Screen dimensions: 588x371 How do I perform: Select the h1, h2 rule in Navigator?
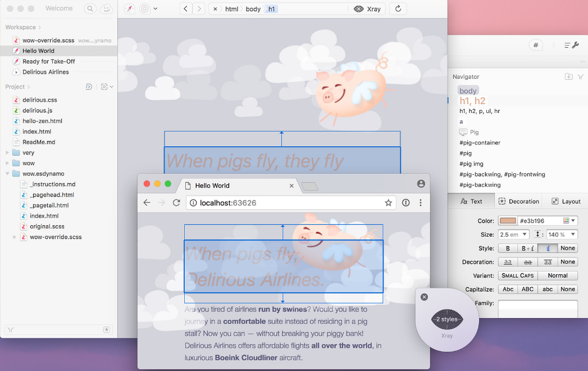pyautogui.click(x=472, y=101)
